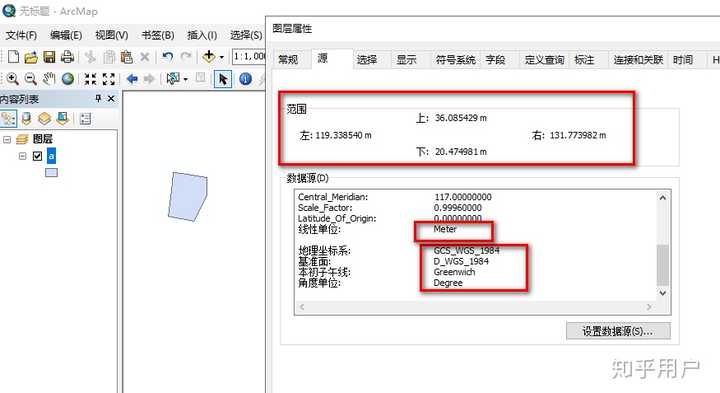Switch to List By Visibility

click(45, 119)
